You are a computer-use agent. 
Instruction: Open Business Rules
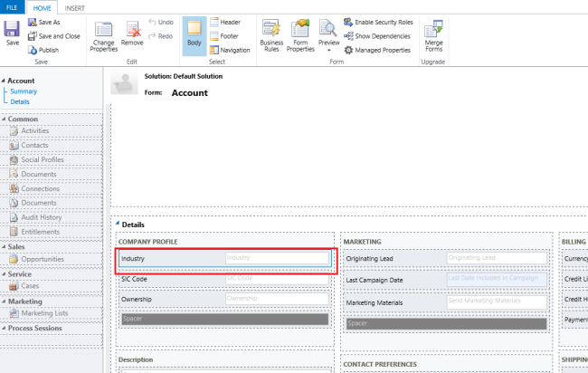pyautogui.click(x=271, y=36)
